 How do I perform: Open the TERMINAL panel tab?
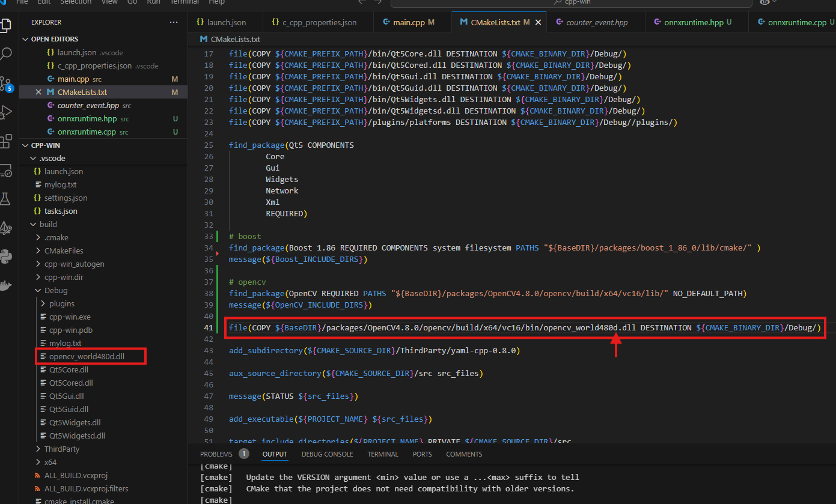point(383,454)
